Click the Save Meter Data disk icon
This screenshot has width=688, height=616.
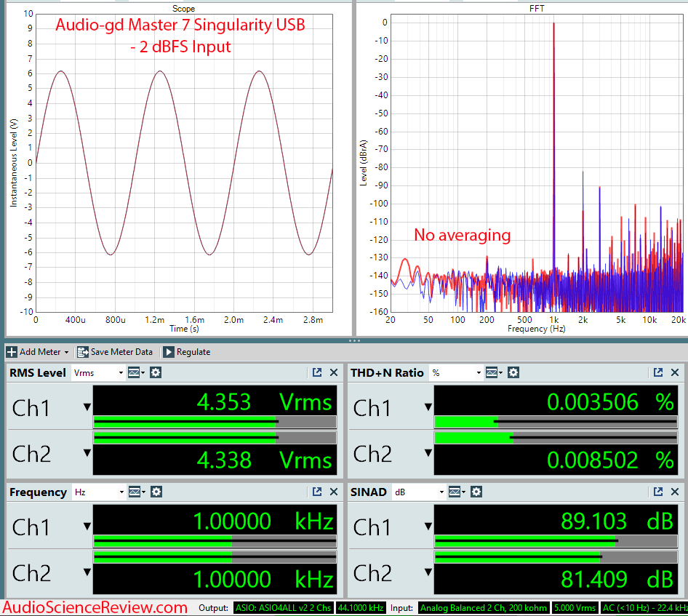pos(82,352)
